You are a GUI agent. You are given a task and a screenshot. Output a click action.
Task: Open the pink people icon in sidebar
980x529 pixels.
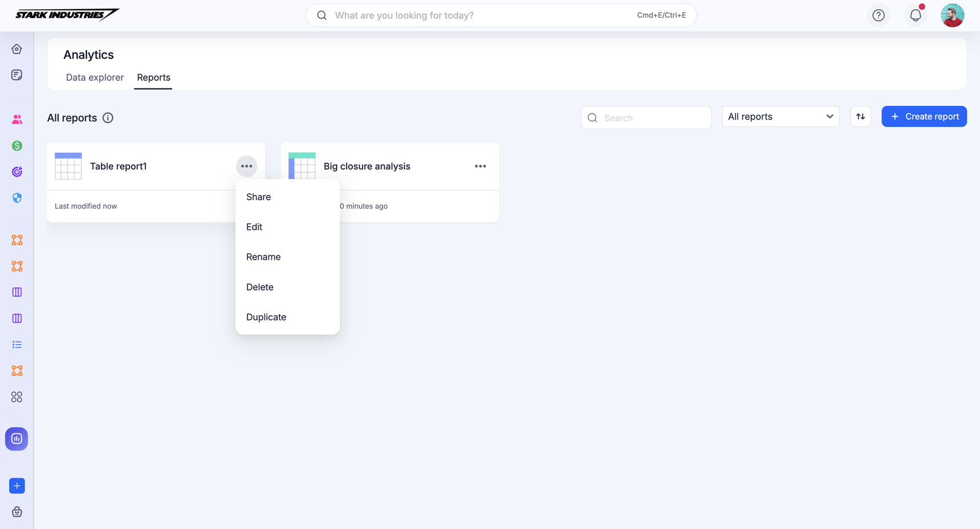coord(17,119)
